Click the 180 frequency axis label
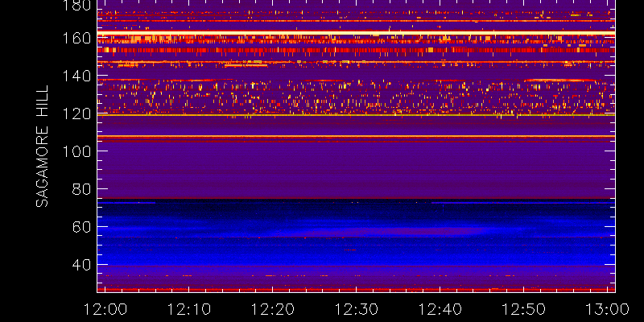This screenshot has height=322, width=644. tap(76, 5)
